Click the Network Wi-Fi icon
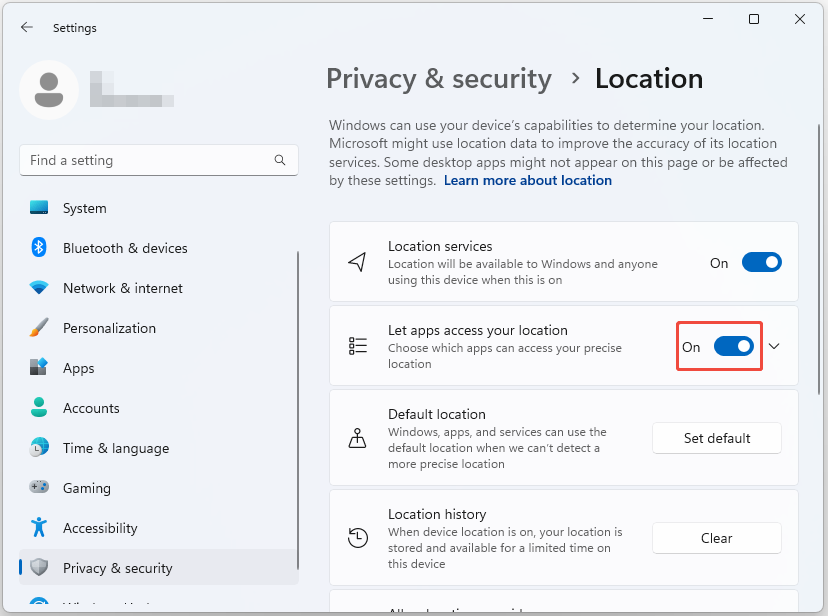Screen dimensions: 828x616 tap(39, 288)
